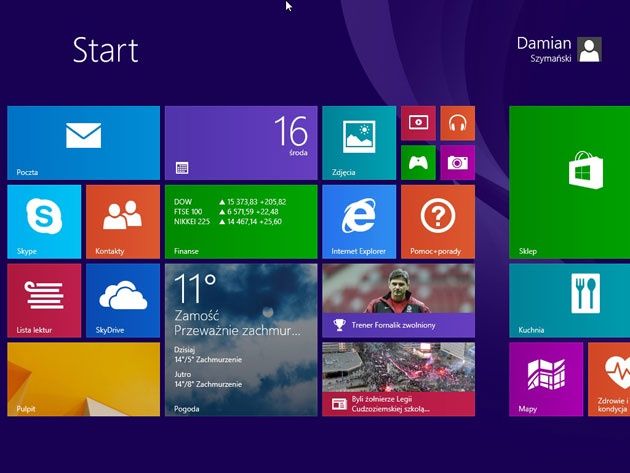The height and width of the screenshot is (473, 630).
Task: Launch the Video small tile
Action: coord(418,123)
